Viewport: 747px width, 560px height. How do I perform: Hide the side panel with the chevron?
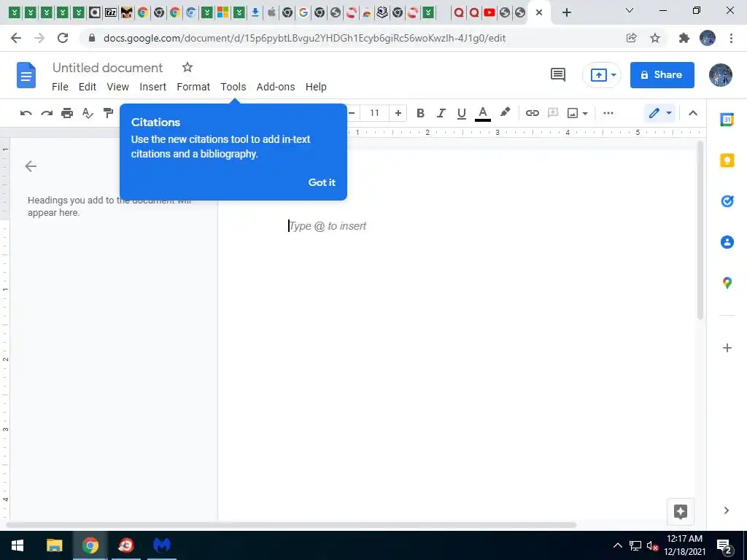click(727, 510)
